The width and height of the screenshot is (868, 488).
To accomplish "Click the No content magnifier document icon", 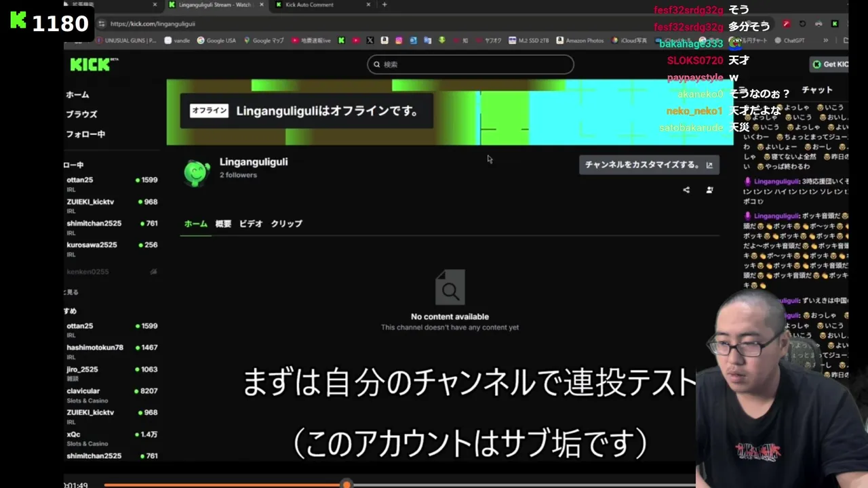I will pyautogui.click(x=450, y=287).
